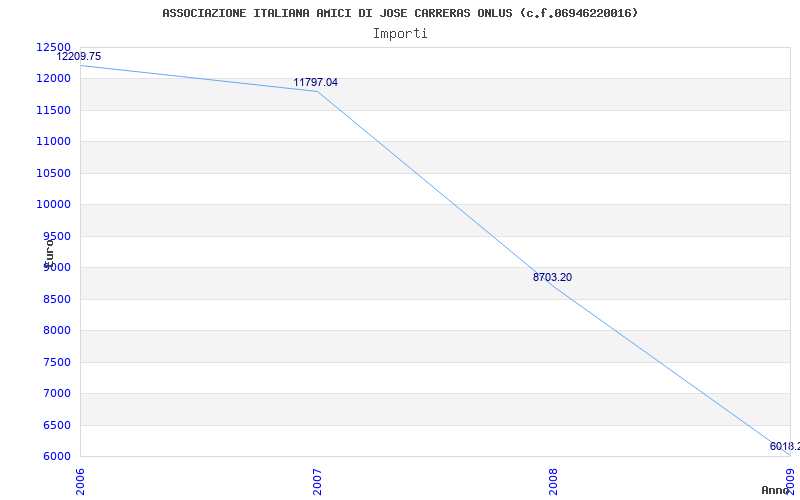800x500 pixels.
Task: Click the line segment between 2007 and 2008
Action: tap(435, 188)
